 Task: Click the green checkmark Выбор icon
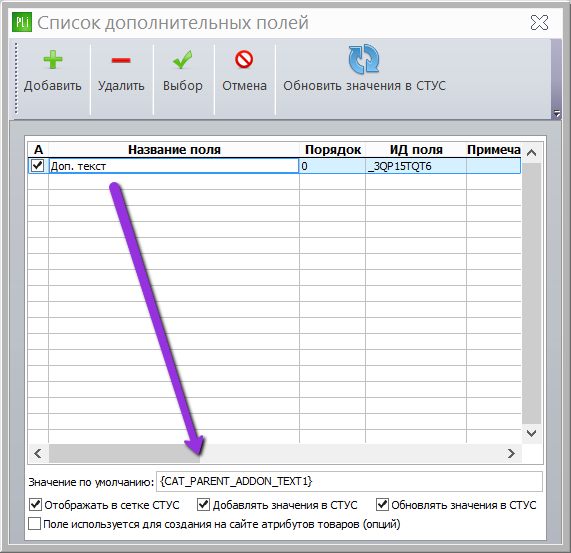pos(182,60)
